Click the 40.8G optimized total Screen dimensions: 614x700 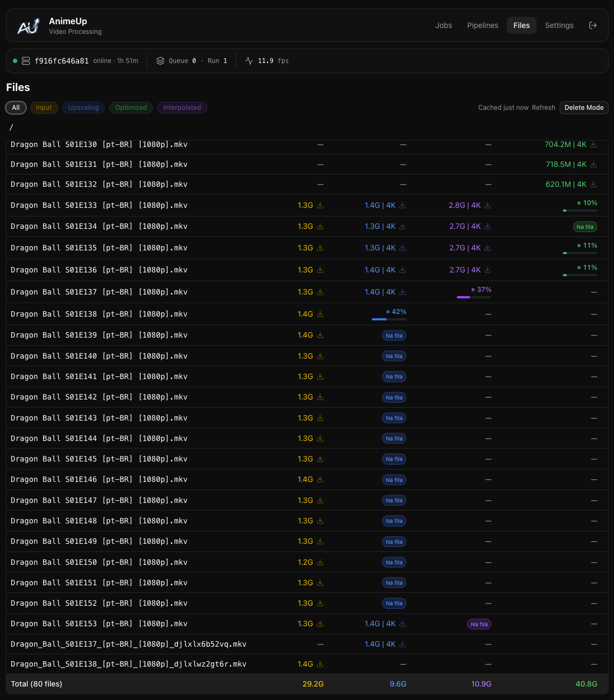[x=587, y=684]
